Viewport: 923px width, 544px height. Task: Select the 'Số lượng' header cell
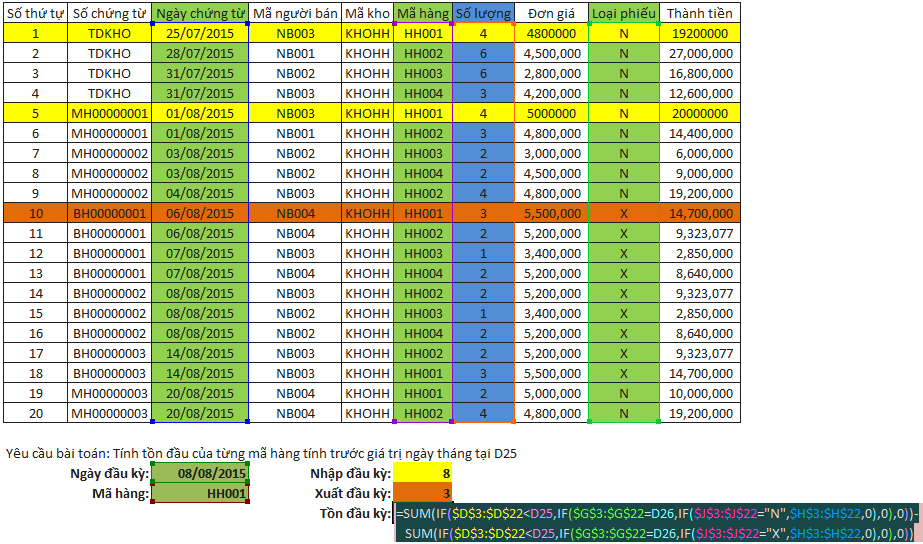pos(483,13)
